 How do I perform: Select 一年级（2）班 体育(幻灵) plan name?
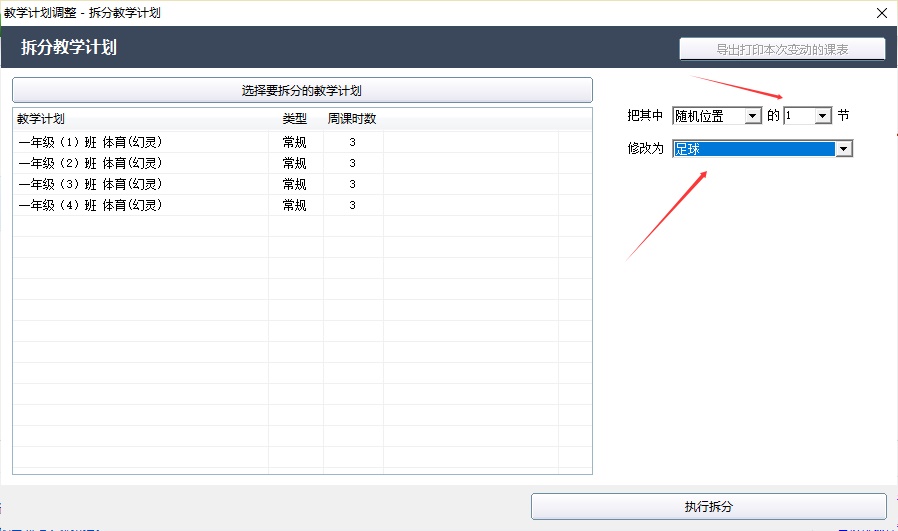(90, 163)
